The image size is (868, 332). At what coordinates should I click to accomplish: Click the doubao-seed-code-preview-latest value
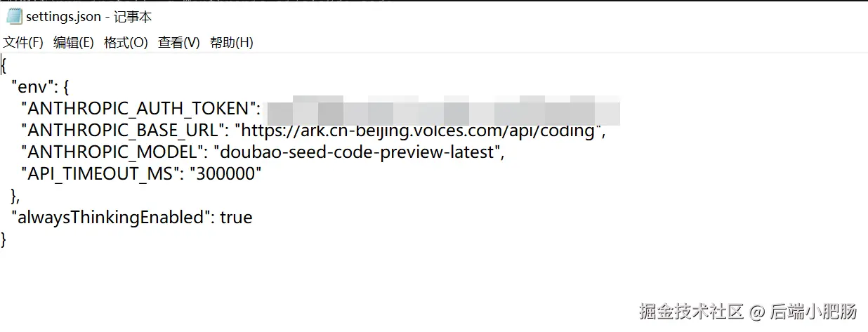tap(358, 152)
